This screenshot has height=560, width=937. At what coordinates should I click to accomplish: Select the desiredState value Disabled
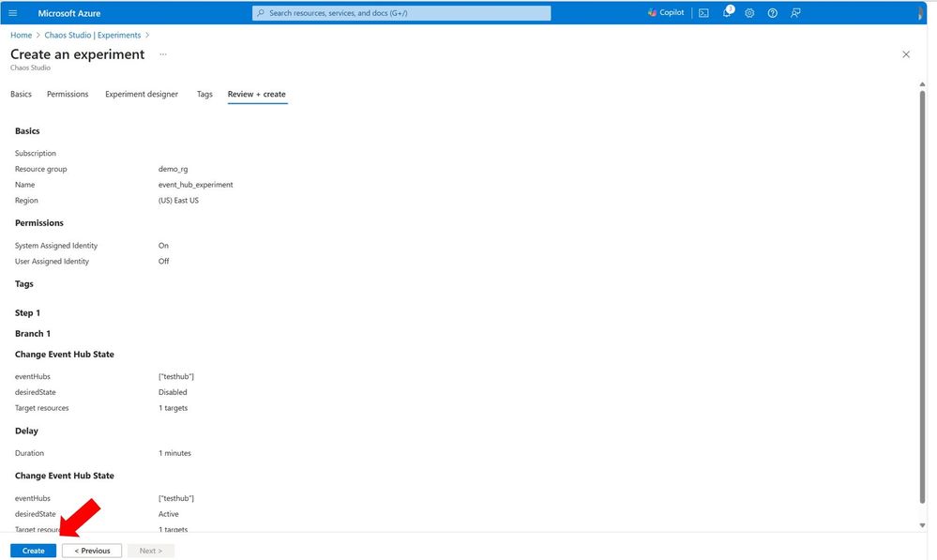[x=173, y=392]
